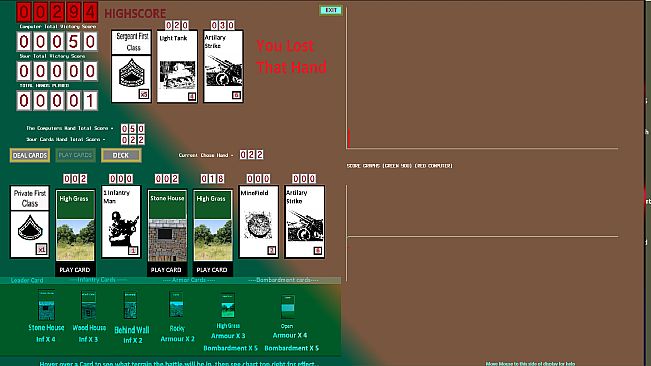Click value badge on Light Tank card

point(191,96)
